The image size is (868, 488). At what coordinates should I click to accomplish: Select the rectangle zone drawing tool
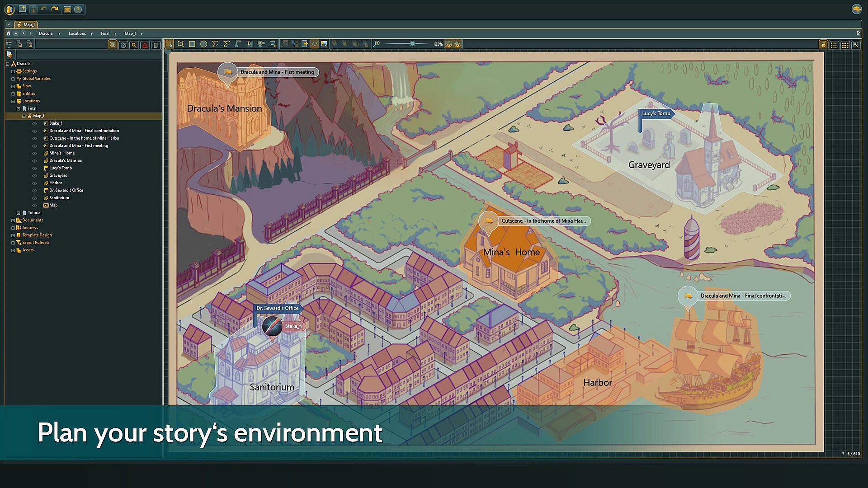point(192,44)
